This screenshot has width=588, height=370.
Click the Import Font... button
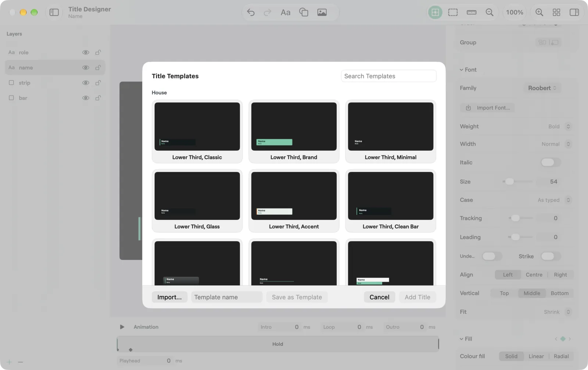pyautogui.click(x=488, y=108)
